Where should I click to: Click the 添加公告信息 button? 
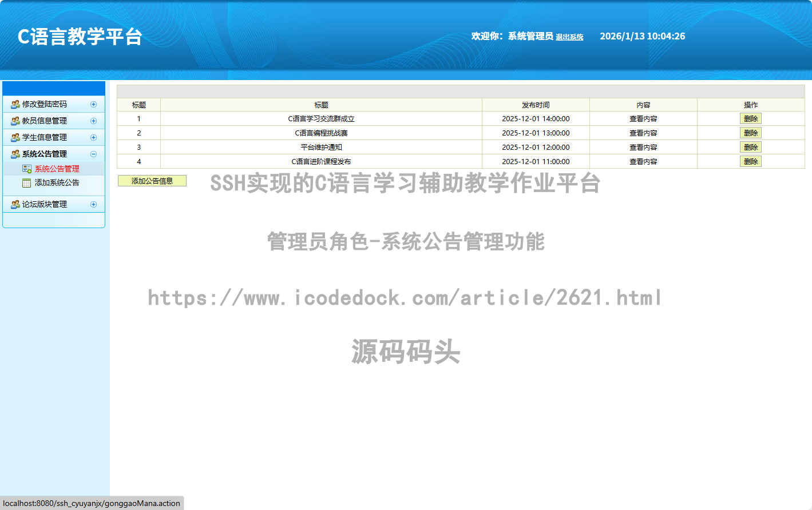coord(152,181)
